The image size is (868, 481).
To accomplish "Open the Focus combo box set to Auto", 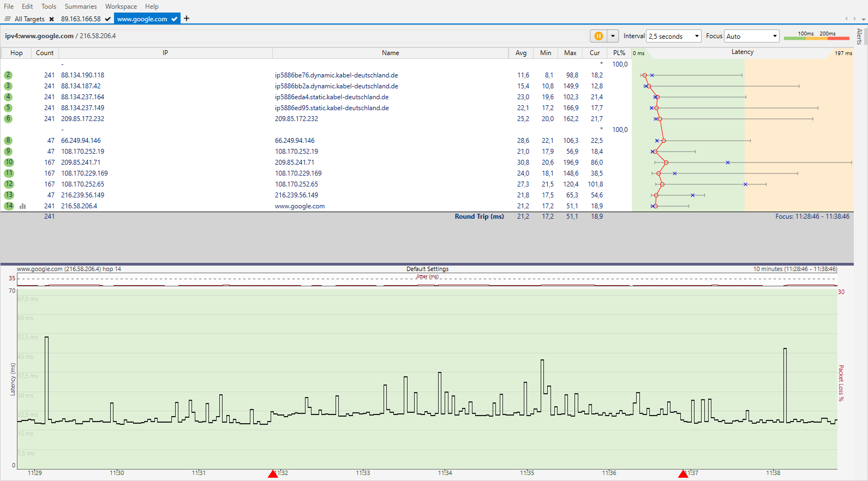I will [x=752, y=36].
